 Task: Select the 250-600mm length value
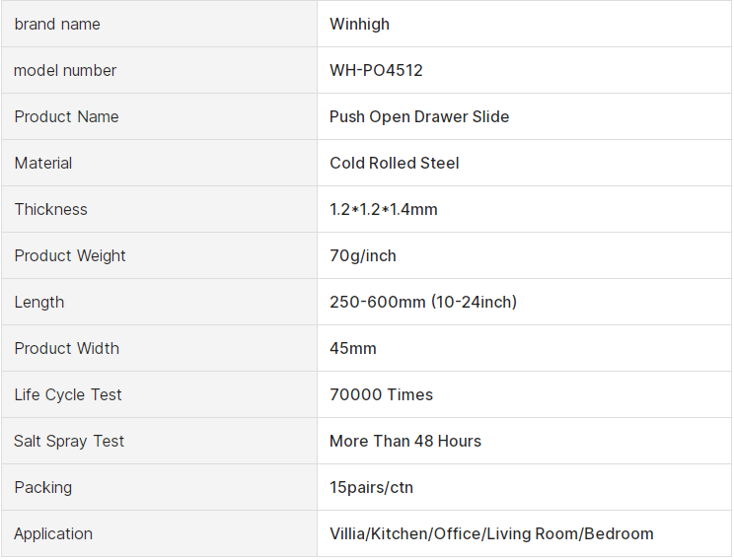click(423, 302)
